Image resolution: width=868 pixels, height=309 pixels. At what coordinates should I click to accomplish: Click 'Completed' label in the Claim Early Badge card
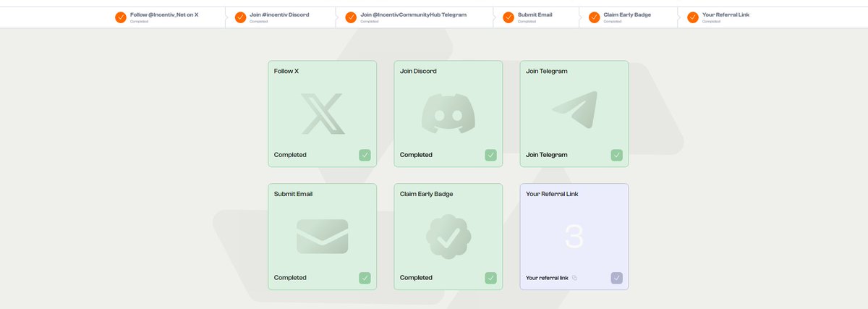(416, 278)
